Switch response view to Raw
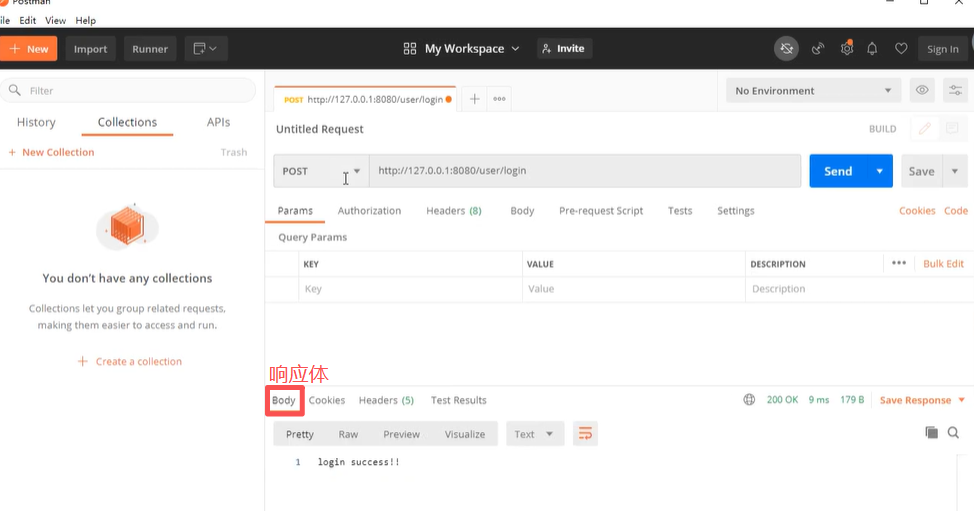 pyautogui.click(x=348, y=434)
